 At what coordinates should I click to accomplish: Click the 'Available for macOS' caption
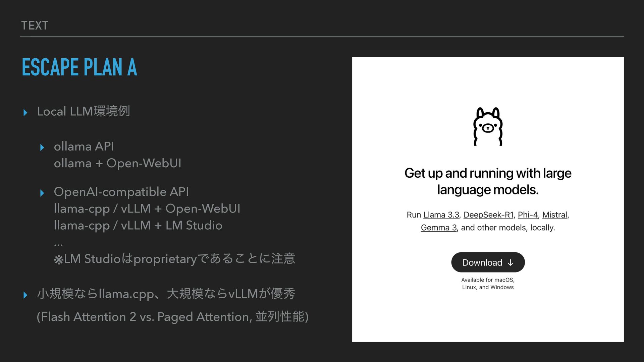tap(488, 283)
